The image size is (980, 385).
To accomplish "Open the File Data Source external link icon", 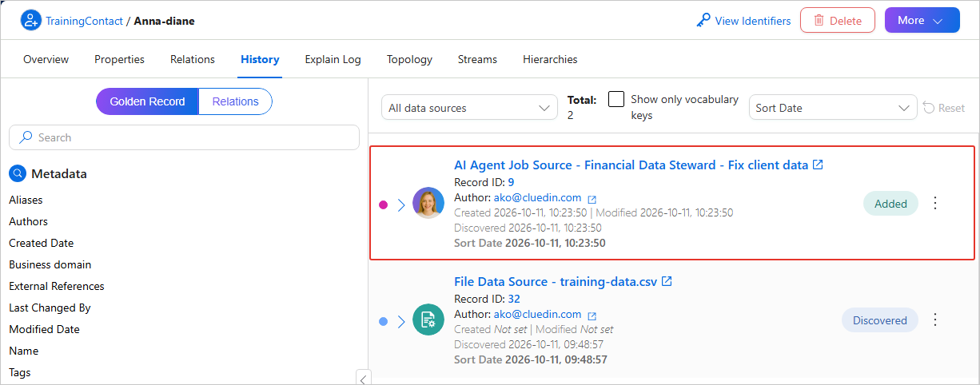I will pos(667,281).
